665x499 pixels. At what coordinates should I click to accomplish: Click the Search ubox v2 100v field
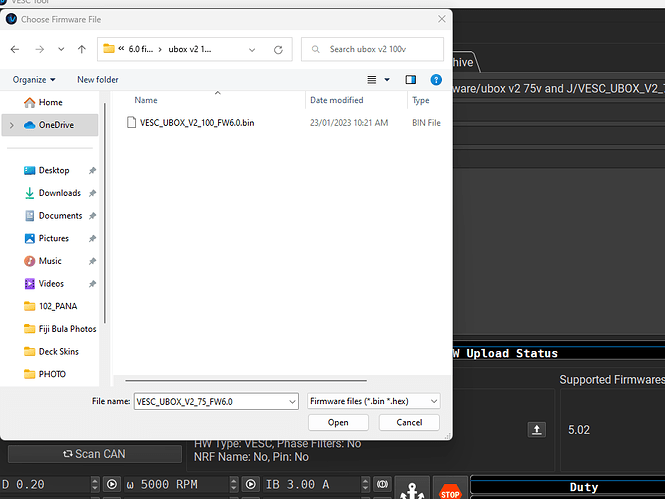(x=372, y=49)
